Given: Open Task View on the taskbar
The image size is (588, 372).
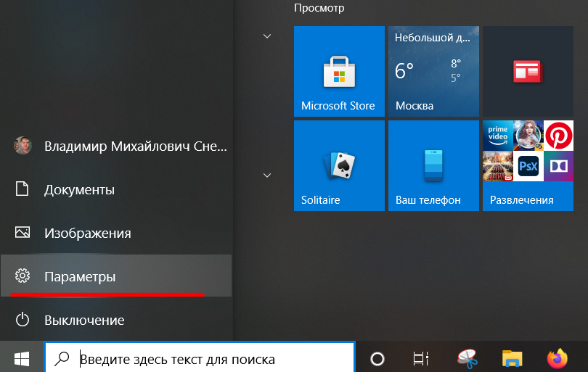Looking at the screenshot, I should tap(420, 359).
